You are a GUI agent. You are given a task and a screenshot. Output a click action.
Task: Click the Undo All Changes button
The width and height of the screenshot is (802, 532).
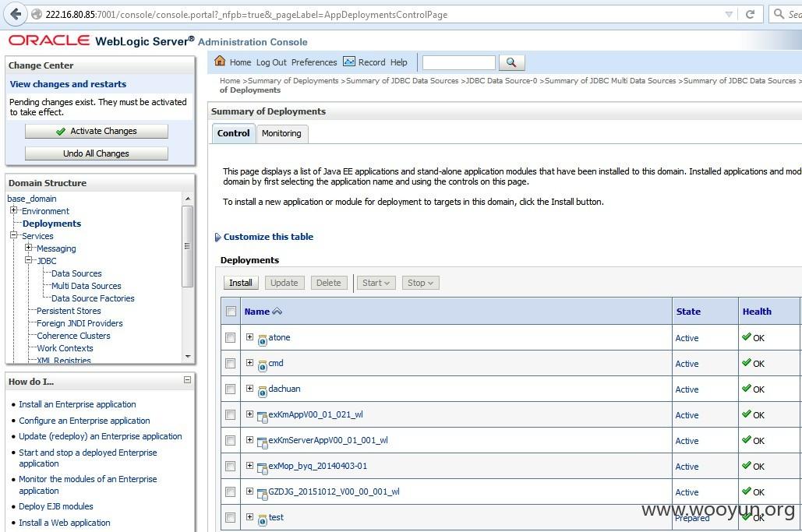96,153
